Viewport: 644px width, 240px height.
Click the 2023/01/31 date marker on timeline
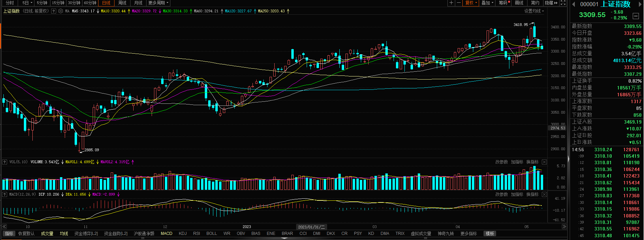pyautogui.click(x=311, y=227)
